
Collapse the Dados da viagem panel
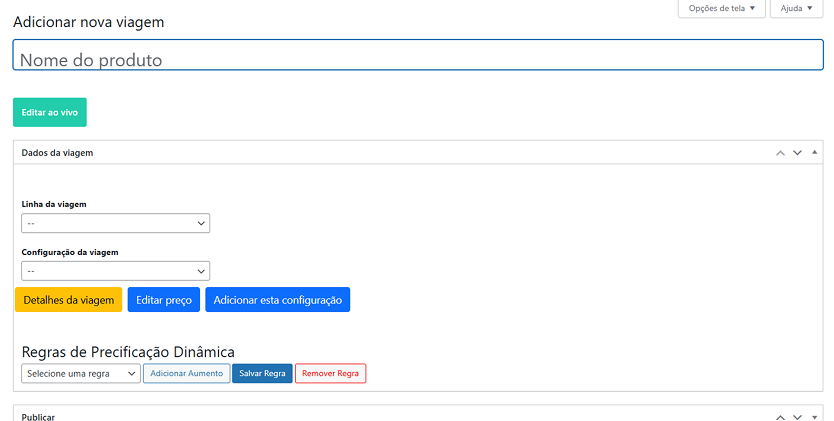coord(814,153)
